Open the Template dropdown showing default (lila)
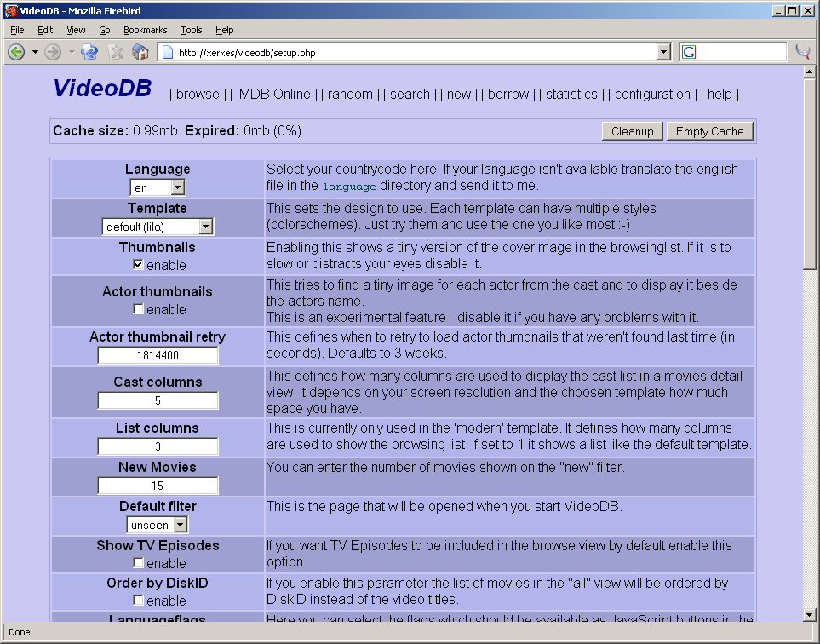This screenshot has height=644, width=820. [158, 227]
